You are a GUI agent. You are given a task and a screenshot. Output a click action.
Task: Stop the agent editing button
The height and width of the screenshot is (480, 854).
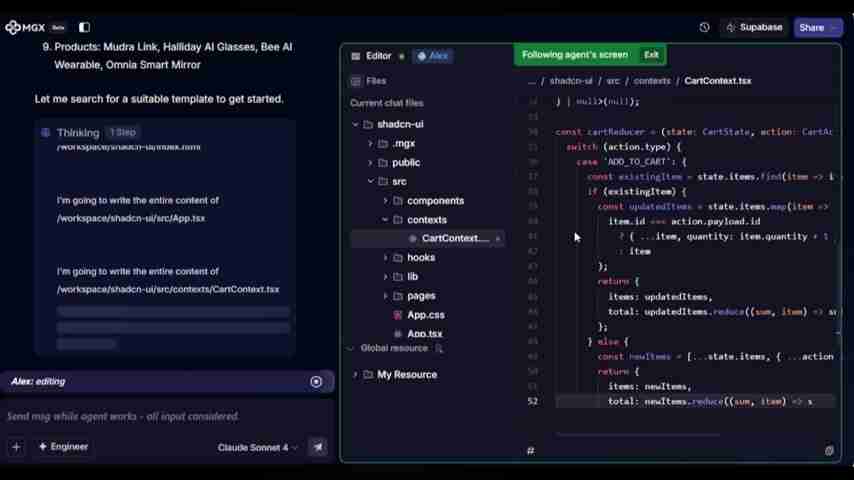[316, 382]
